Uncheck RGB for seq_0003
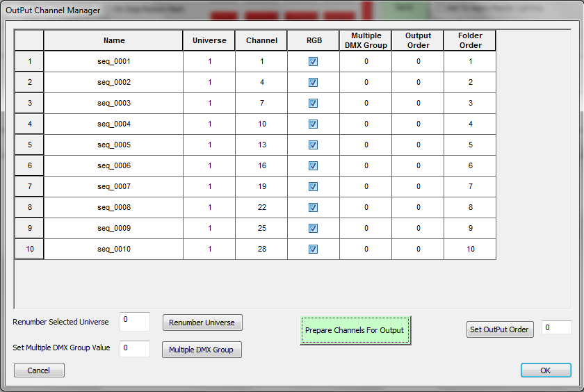 [314, 103]
